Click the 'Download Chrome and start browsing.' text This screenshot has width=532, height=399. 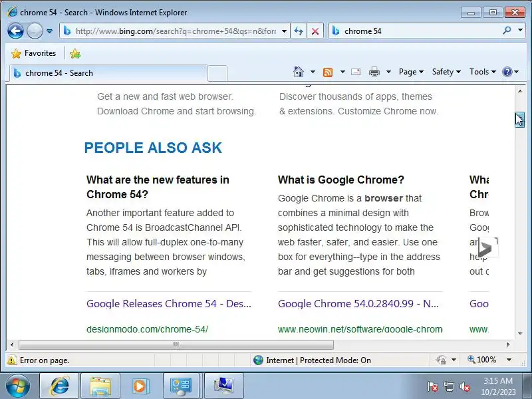[x=177, y=111]
